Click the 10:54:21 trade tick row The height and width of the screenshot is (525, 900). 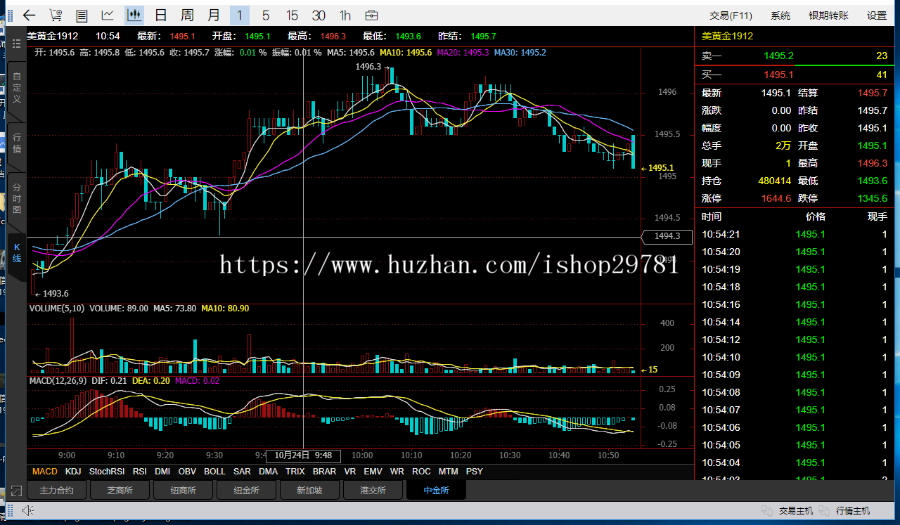[794, 234]
